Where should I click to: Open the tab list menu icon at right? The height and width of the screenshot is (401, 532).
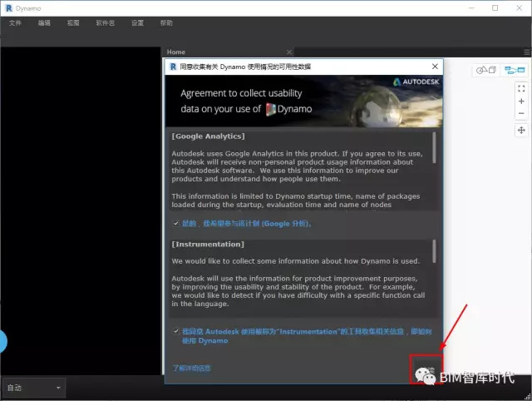tap(526, 52)
